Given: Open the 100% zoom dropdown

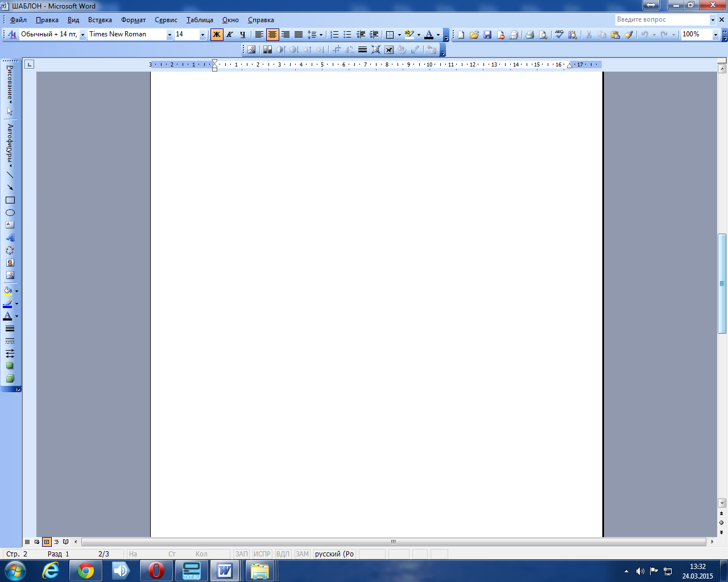Looking at the screenshot, I should pyautogui.click(x=715, y=35).
